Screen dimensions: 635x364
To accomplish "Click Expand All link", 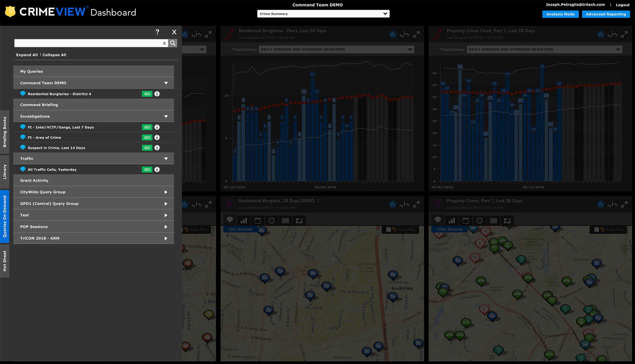I will tap(27, 55).
